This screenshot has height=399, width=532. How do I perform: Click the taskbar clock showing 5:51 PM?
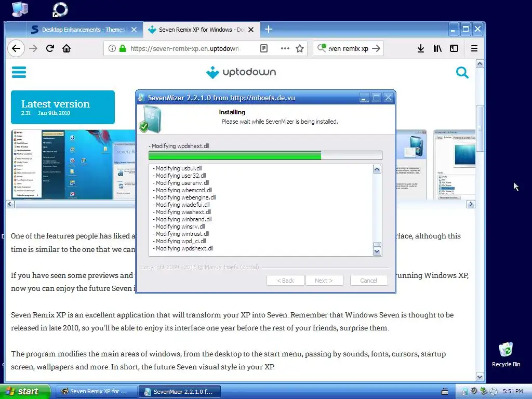513,392
